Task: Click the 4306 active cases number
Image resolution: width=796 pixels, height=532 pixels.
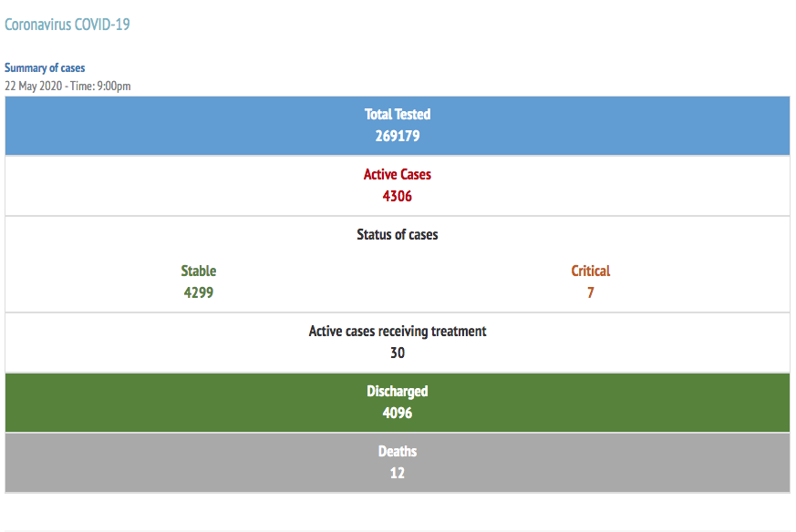Action: click(398, 196)
